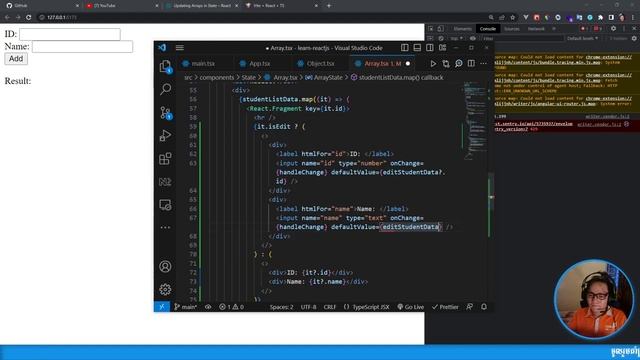Click Prettier status bar item

(x=445, y=307)
